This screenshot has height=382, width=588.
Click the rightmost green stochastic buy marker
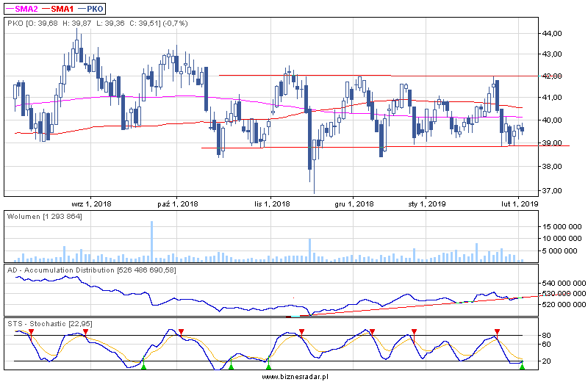point(522,366)
